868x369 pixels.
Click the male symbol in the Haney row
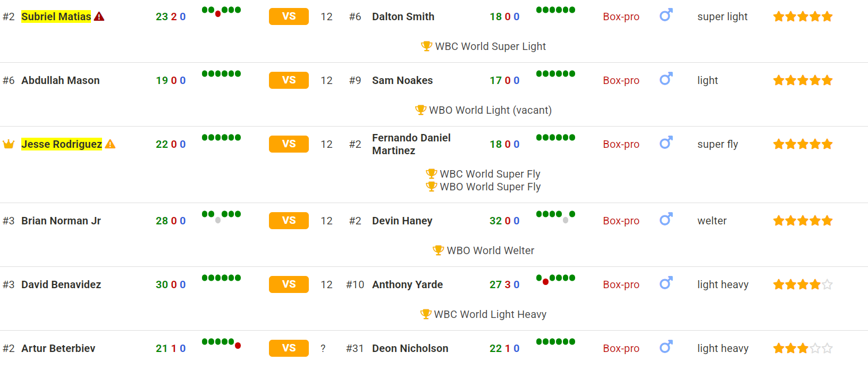coord(666,219)
